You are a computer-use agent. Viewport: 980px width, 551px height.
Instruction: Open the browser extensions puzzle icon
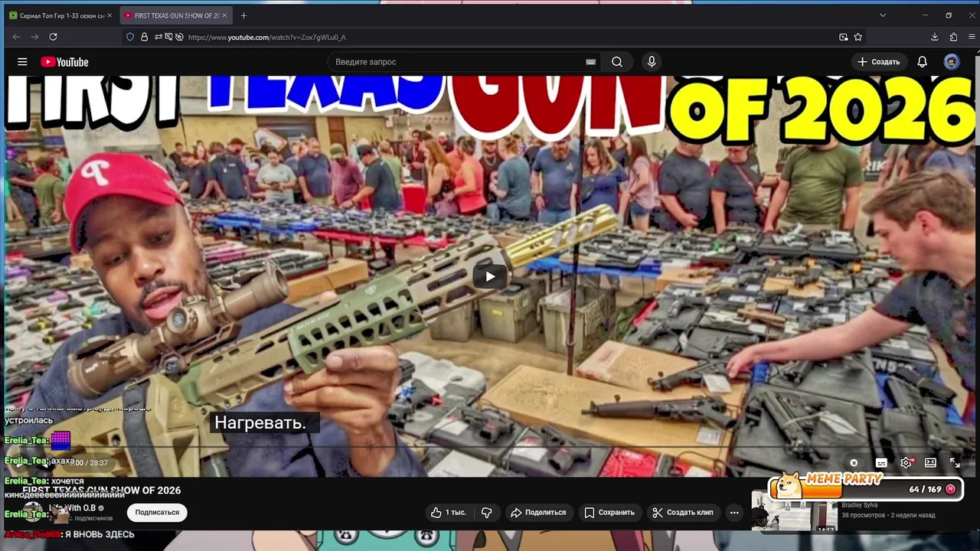pyautogui.click(x=953, y=37)
